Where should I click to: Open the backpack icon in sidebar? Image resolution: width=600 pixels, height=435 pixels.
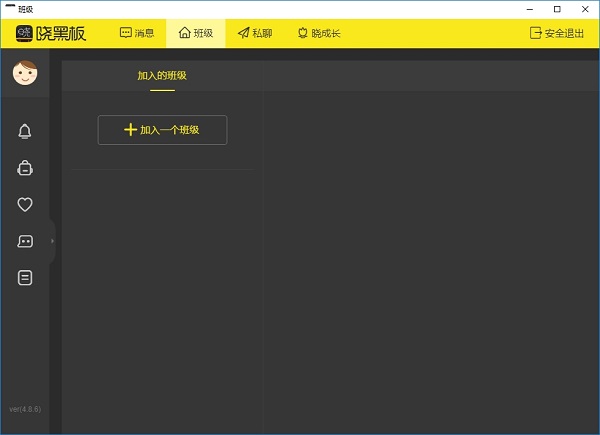point(25,168)
